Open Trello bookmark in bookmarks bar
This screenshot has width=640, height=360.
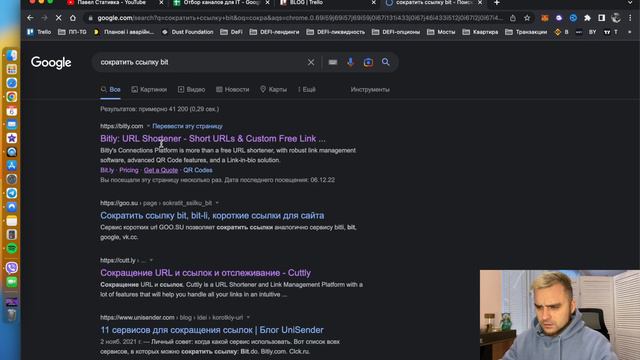click(40, 32)
